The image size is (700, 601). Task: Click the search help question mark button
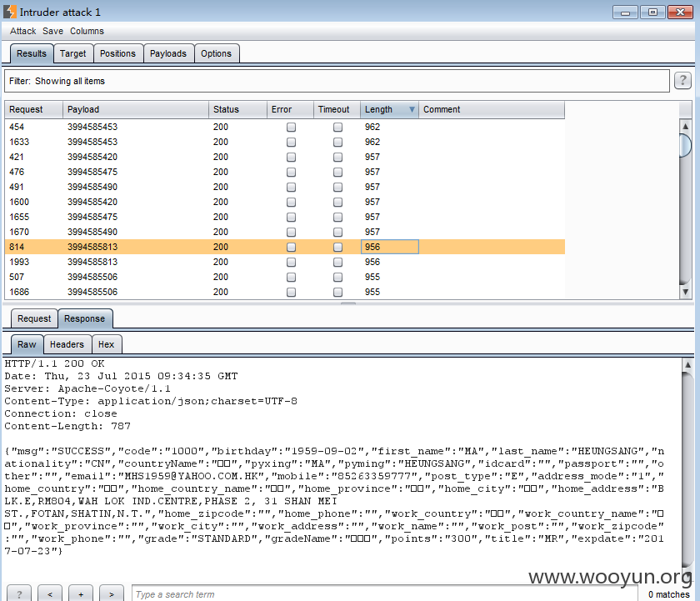pos(19,594)
